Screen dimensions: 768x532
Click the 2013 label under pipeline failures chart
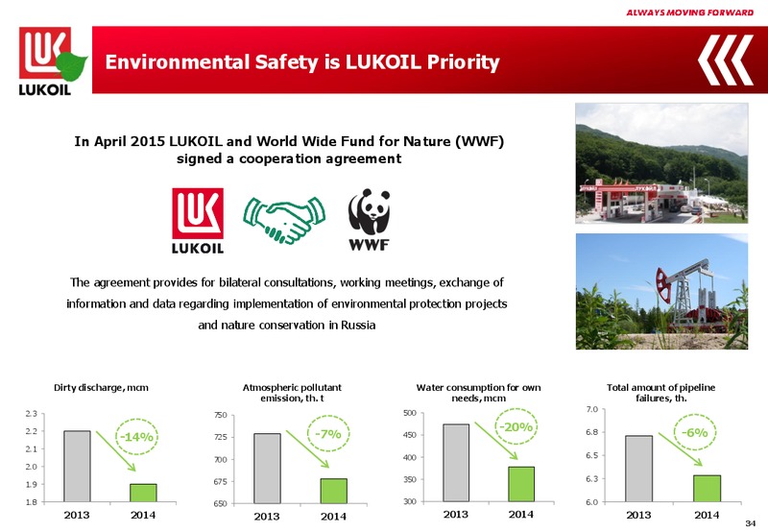(638, 515)
